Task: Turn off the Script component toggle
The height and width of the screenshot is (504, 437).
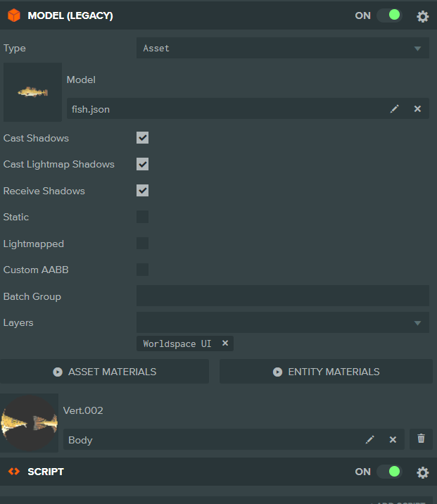Action: pos(388,472)
